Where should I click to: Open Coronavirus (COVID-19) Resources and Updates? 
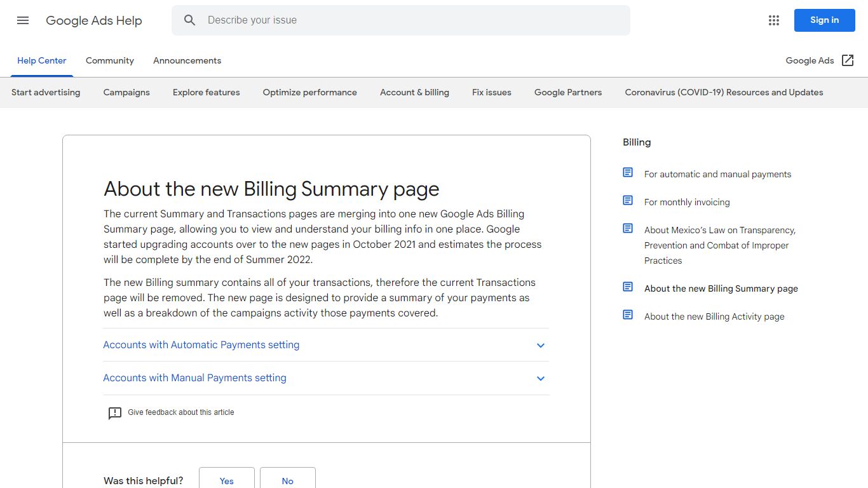[724, 93]
